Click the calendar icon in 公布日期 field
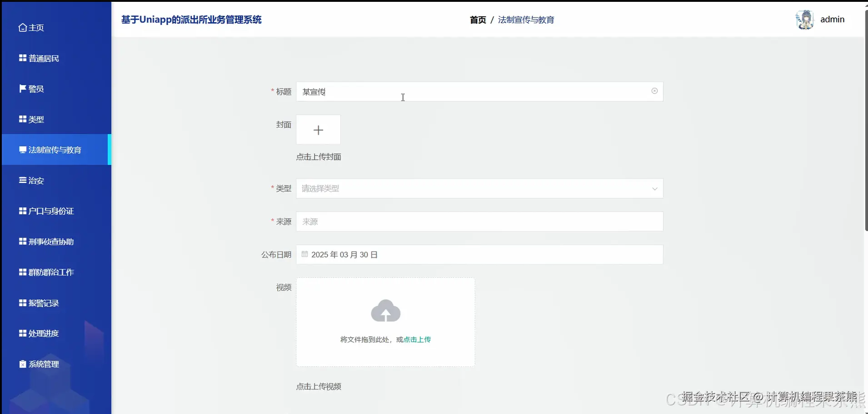The height and width of the screenshot is (414, 868). tap(305, 254)
